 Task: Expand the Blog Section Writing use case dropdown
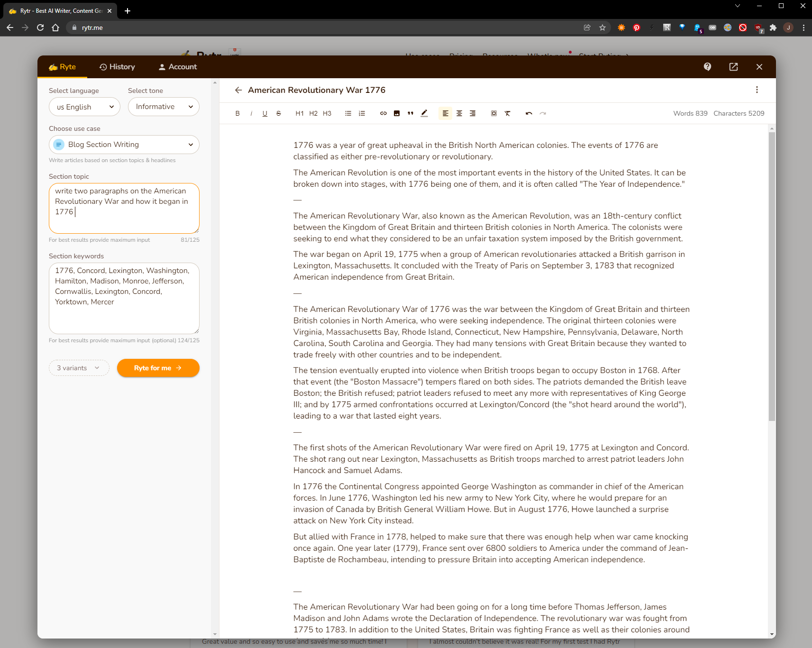(124, 145)
